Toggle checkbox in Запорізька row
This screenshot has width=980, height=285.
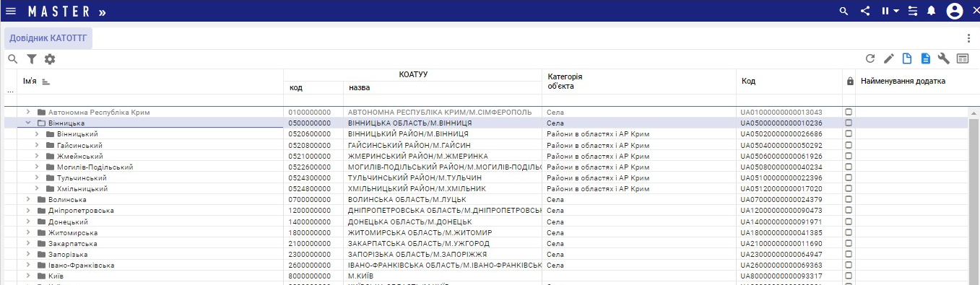(x=849, y=254)
